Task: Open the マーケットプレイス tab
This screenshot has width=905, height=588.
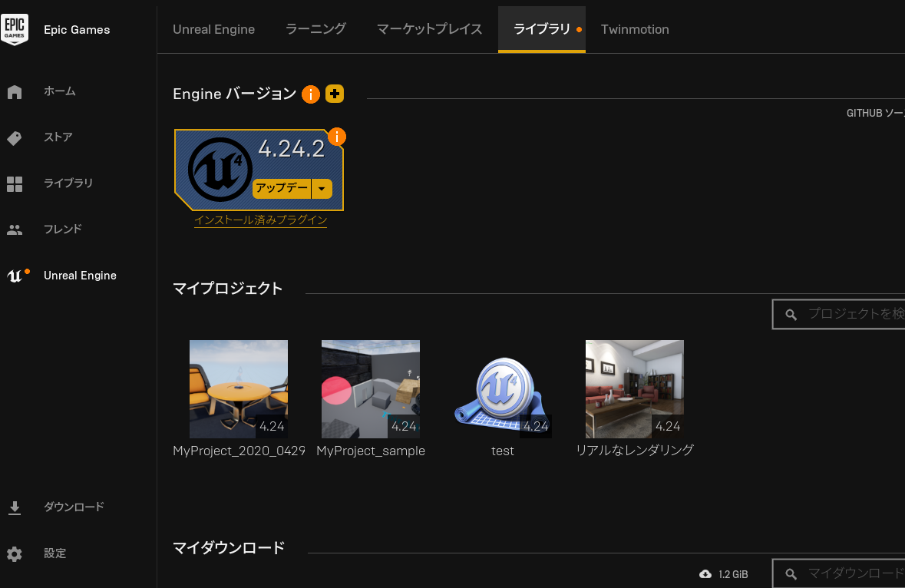Action: tap(429, 29)
